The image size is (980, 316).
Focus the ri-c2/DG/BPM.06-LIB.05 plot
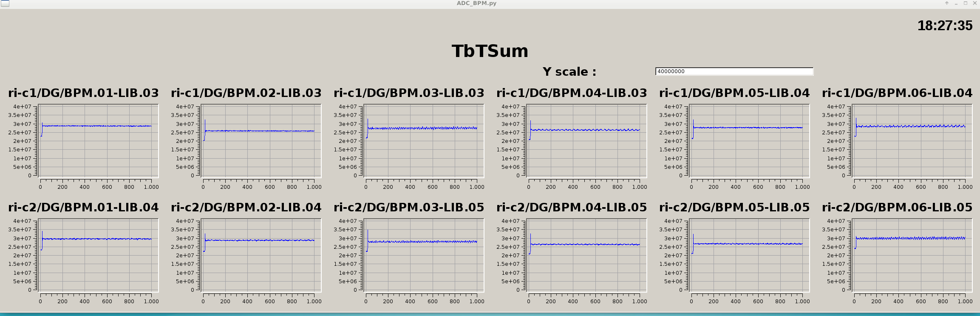click(x=912, y=256)
